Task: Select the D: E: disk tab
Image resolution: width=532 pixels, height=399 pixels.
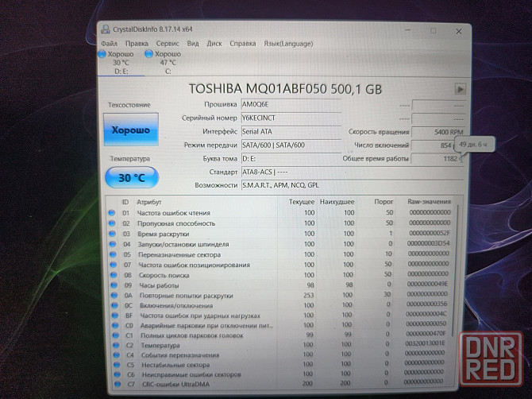Action: coord(121,63)
